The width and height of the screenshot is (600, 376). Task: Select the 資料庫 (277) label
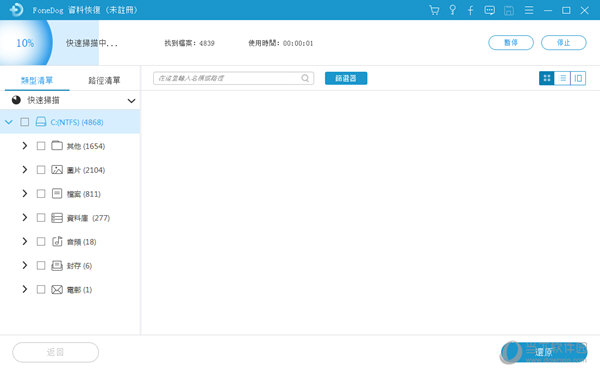click(x=88, y=218)
